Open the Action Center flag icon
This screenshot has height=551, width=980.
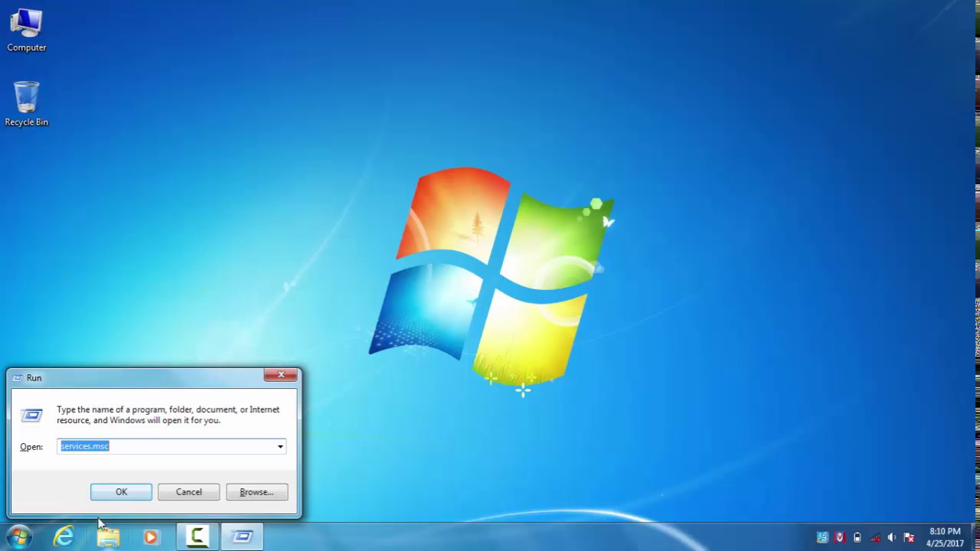pos(910,537)
